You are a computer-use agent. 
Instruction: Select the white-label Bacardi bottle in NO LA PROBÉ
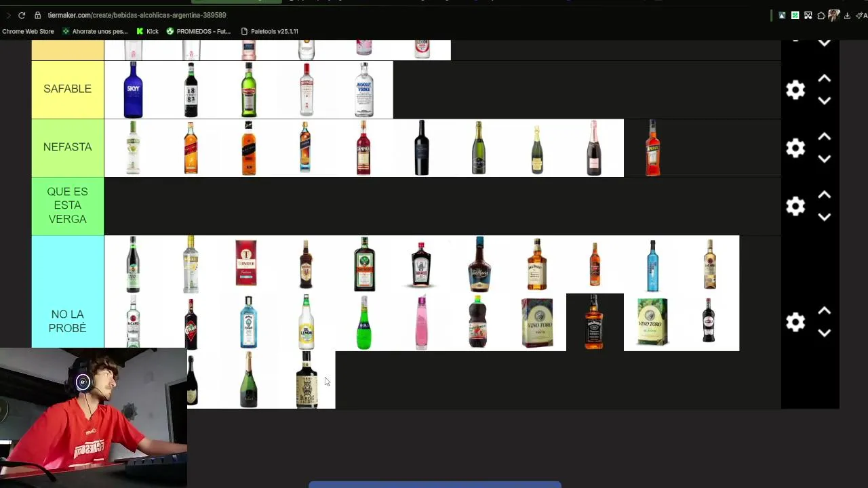[x=133, y=322]
